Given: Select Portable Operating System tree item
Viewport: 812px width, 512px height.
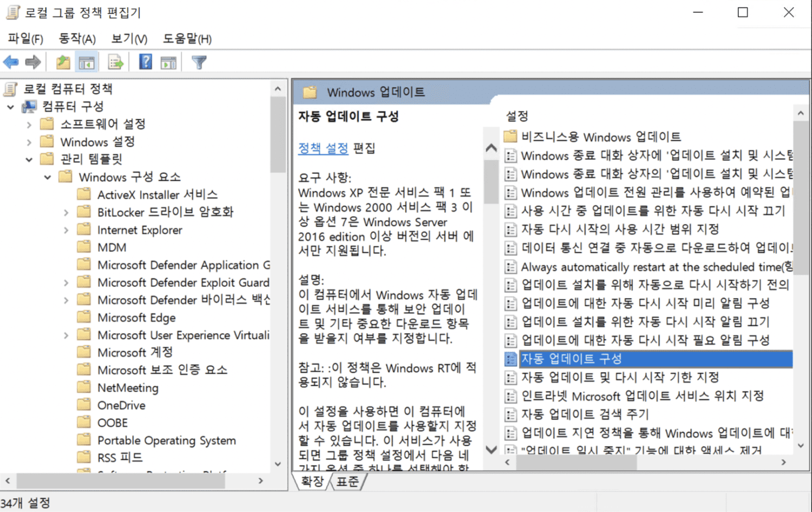Looking at the screenshot, I should coord(167,440).
